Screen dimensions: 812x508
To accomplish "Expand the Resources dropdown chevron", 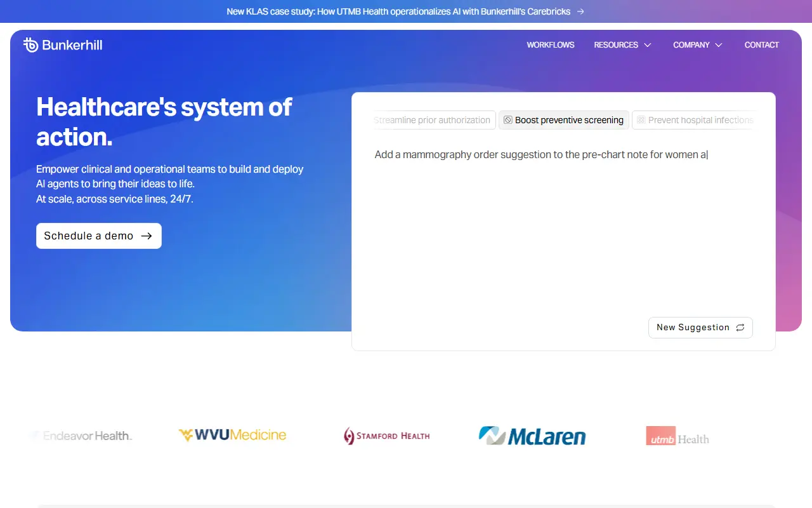I will tap(648, 45).
